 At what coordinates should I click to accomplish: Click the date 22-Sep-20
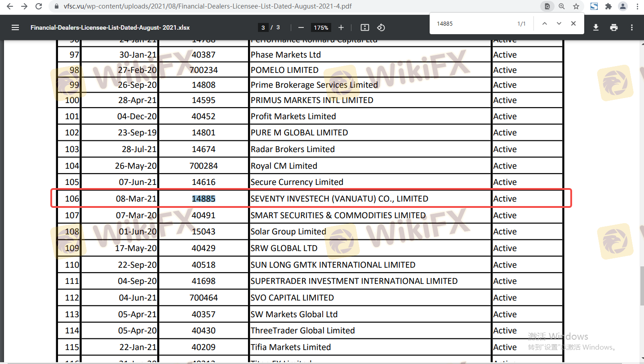(138, 265)
